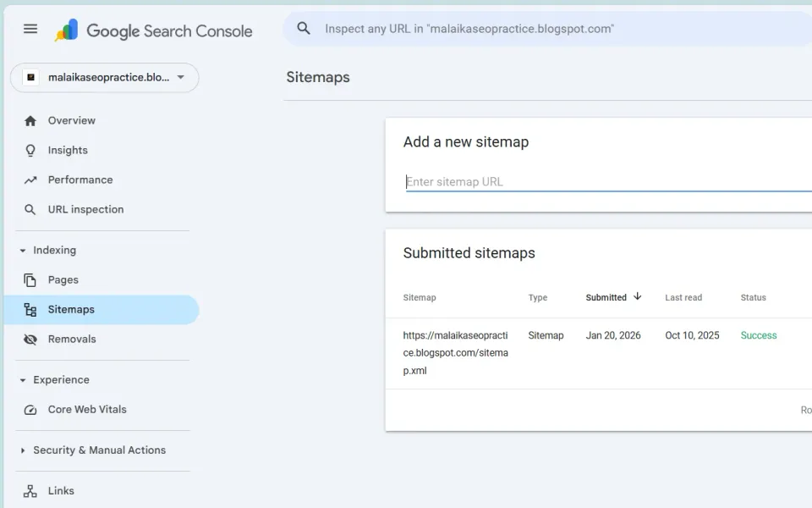The width and height of the screenshot is (812, 508).
Task: Click the Submitted column sort arrow
Action: tap(638, 296)
